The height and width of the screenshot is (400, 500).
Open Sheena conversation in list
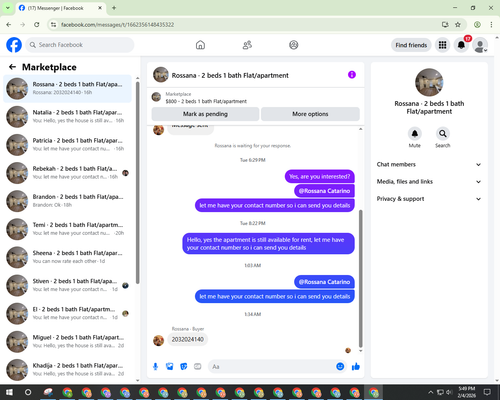pyautogui.click(x=67, y=257)
